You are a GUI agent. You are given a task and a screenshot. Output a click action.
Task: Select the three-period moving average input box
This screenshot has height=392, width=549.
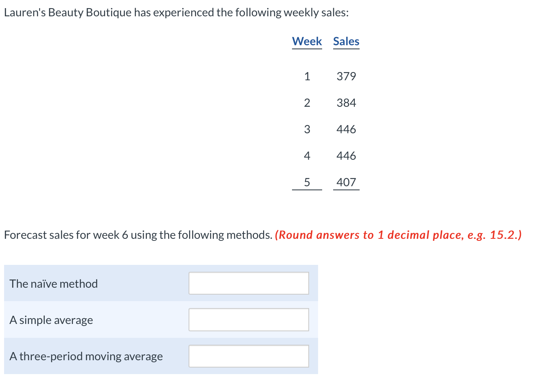[x=249, y=356]
